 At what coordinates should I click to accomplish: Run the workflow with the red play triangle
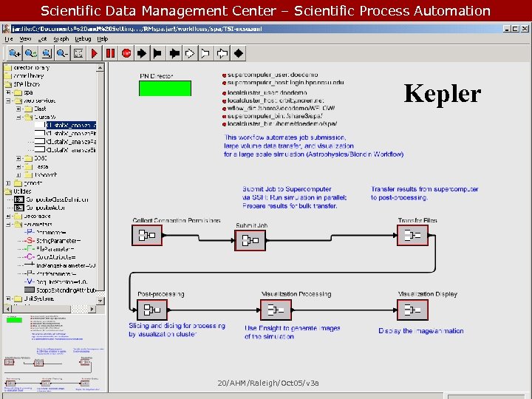click(95, 53)
